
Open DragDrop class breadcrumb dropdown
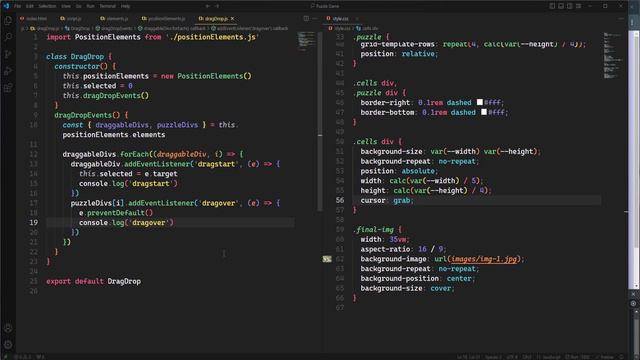click(78, 29)
